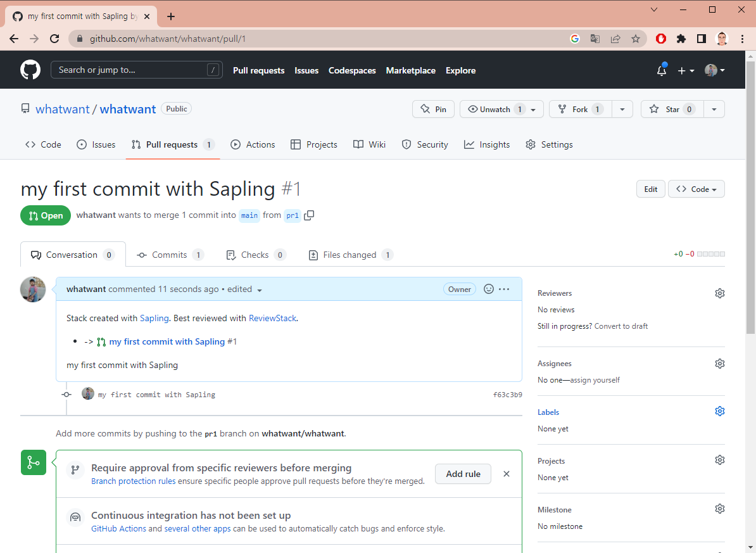Expand the Fork dropdown arrow

tap(622, 110)
